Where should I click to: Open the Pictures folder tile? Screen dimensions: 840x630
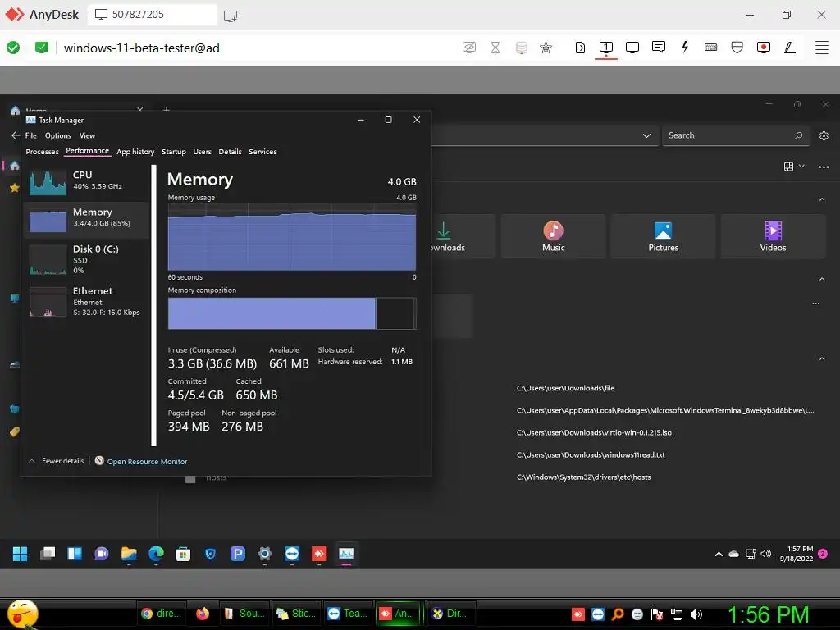coord(663,236)
